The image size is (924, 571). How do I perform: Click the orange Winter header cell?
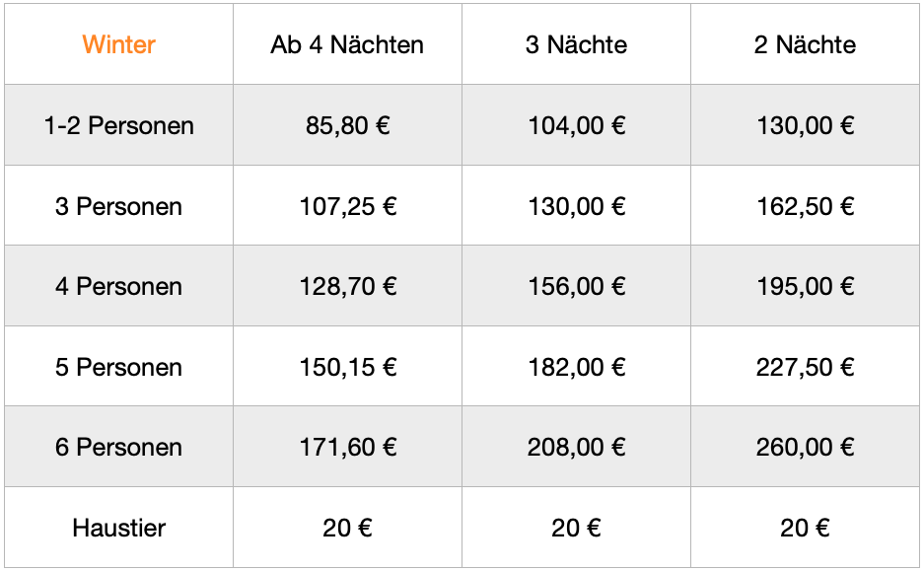(x=118, y=44)
